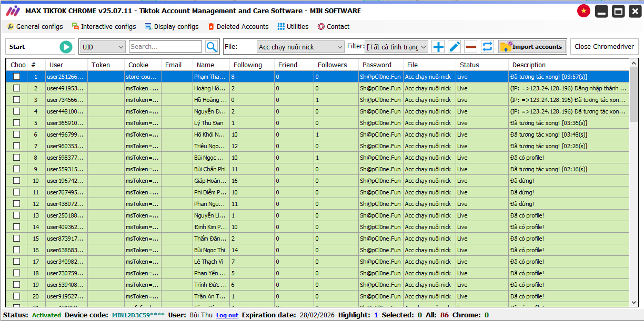Tick the checkbox for row 16

point(17,250)
